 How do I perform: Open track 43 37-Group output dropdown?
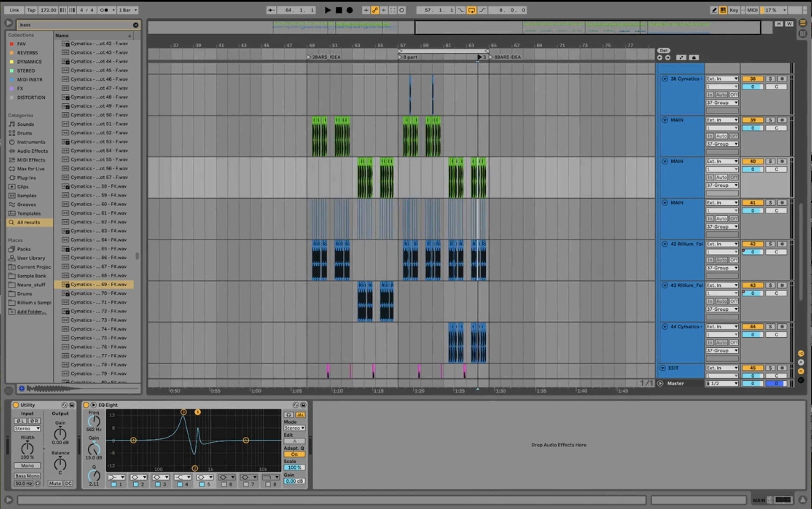pyautogui.click(x=722, y=309)
